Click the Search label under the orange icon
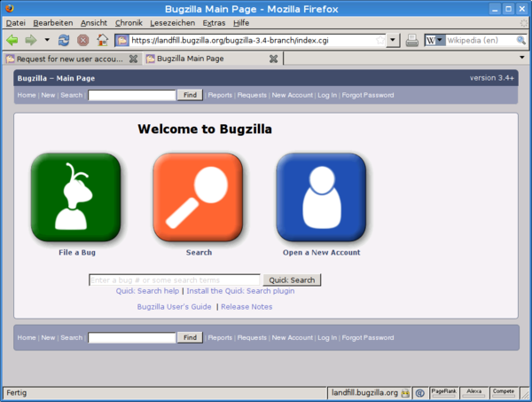Image resolution: width=532 pixels, height=402 pixels. (x=199, y=252)
